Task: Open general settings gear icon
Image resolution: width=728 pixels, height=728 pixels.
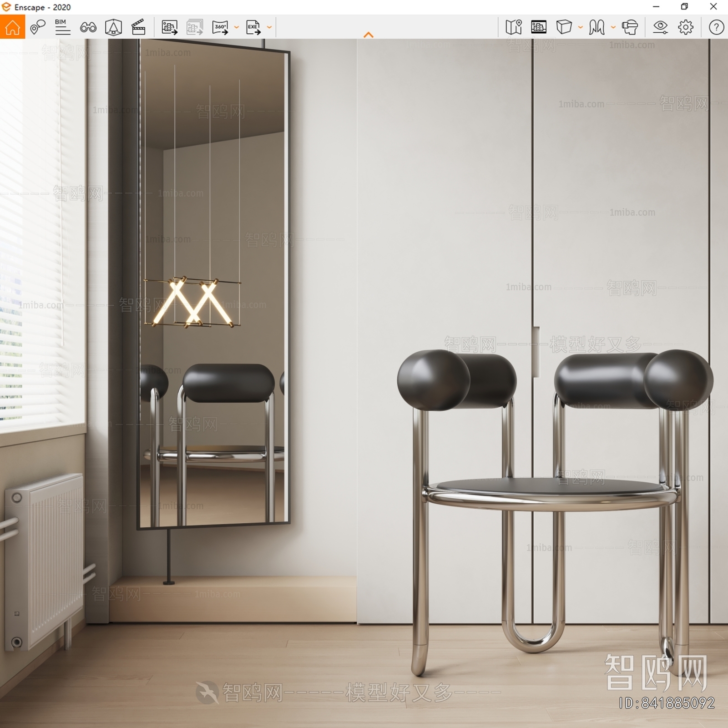Action: (x=686, y=27)
